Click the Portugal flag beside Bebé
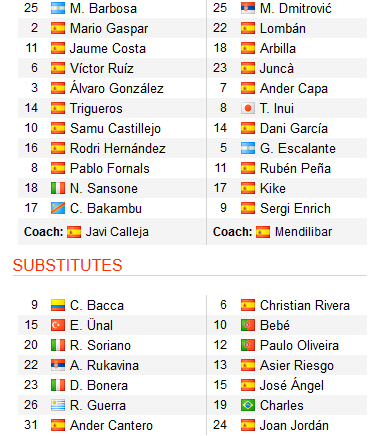The width and height of the screenshot is (374, 436). point(248,325)
